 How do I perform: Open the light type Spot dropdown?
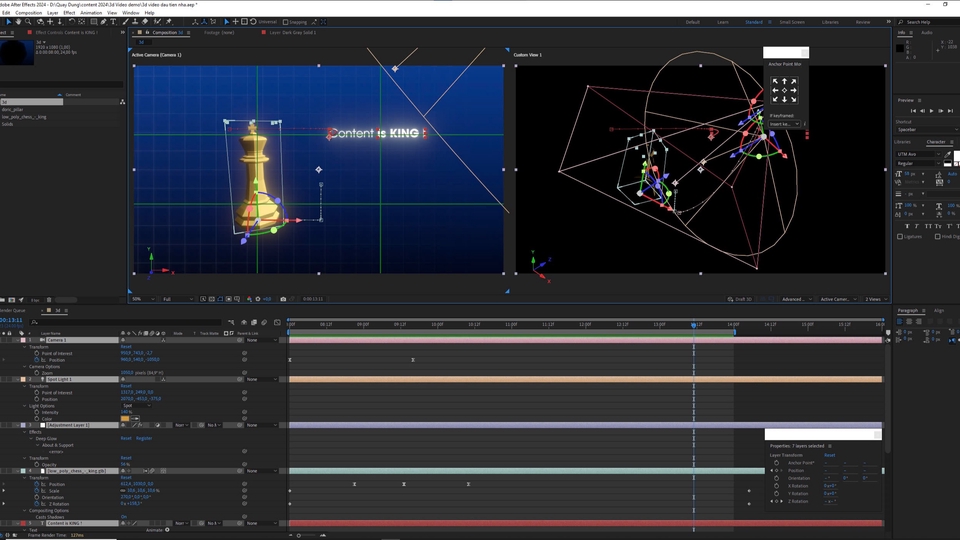click(136, 405)
